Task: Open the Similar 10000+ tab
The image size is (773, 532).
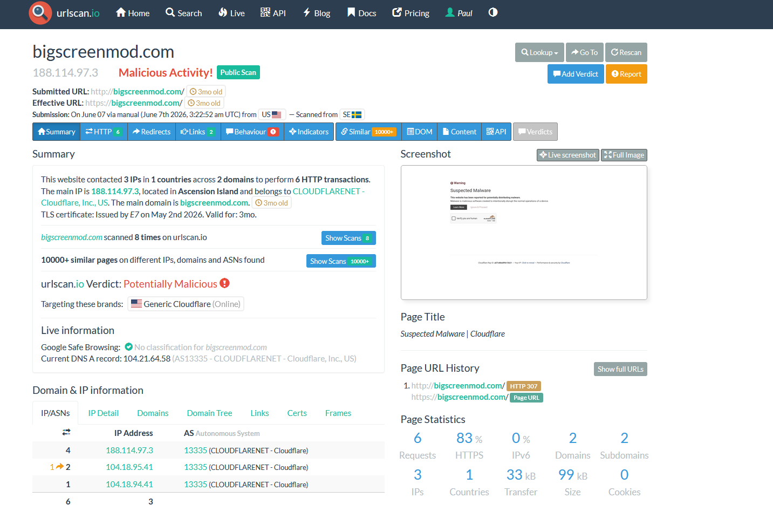Action: tap(368, 132)
